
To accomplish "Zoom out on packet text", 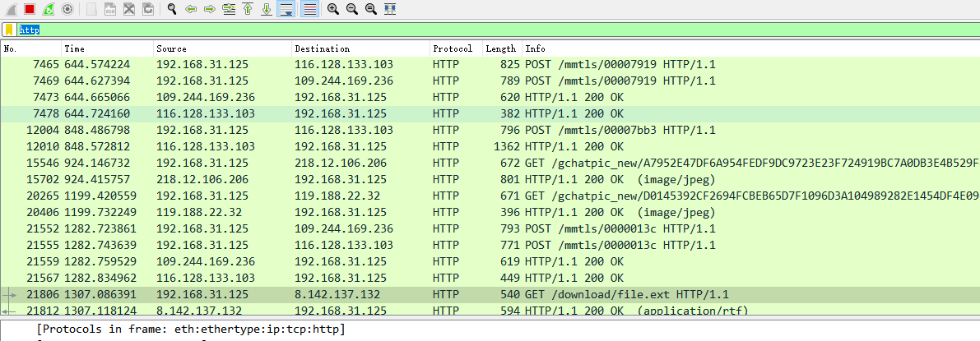I will click(352, 9).
